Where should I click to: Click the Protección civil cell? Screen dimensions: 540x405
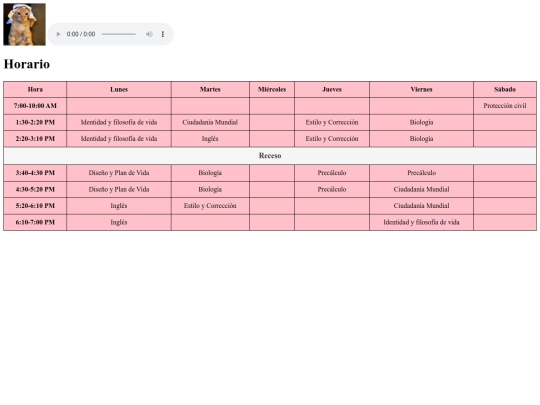click(x=505, y=106)
